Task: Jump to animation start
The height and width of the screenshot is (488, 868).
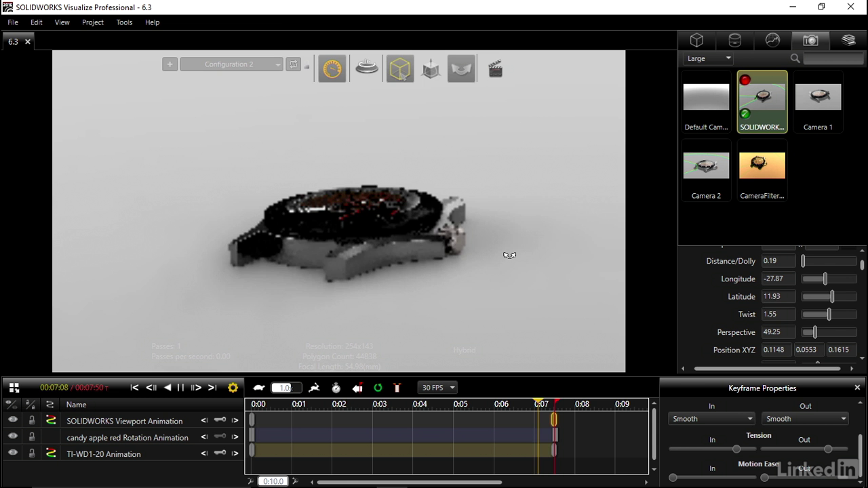Action: tap(134, 388)
